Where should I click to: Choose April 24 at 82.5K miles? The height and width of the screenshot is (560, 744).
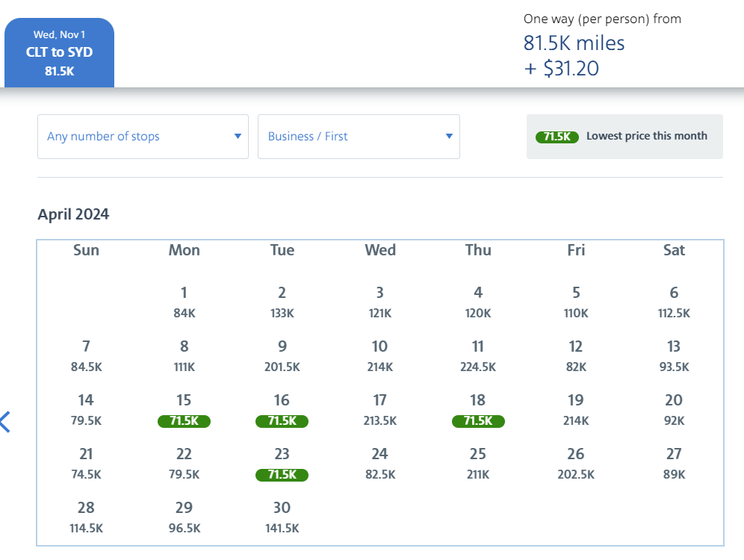click(379, 464)
